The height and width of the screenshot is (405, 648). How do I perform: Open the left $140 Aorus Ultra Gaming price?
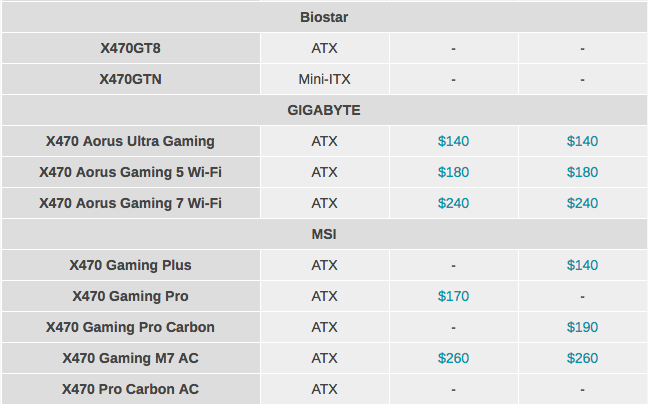453,141
